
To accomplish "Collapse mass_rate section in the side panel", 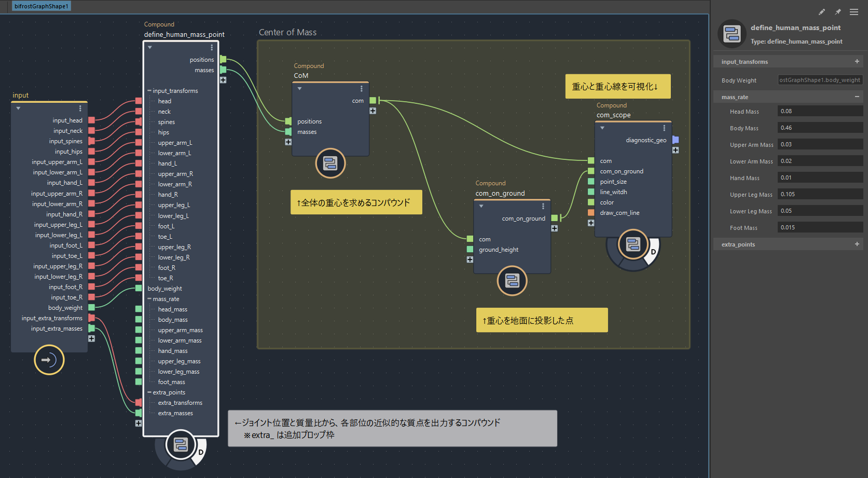I will point(857,97).
